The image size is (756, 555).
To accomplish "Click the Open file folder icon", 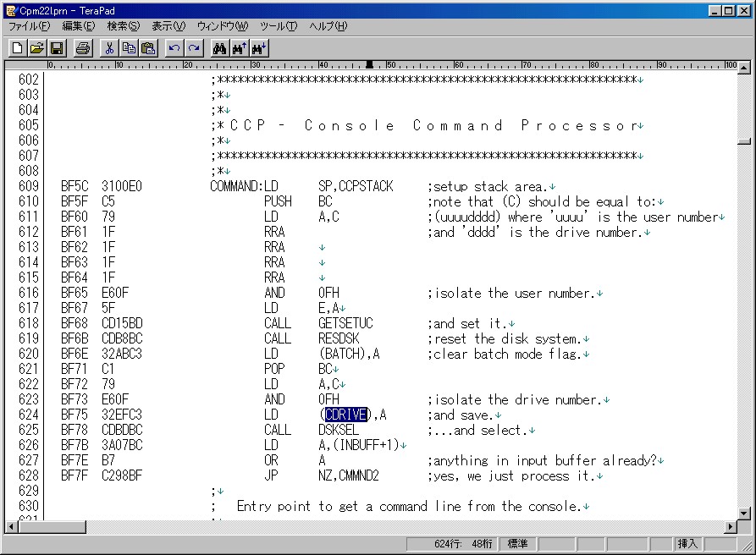I will coord(37,48).
